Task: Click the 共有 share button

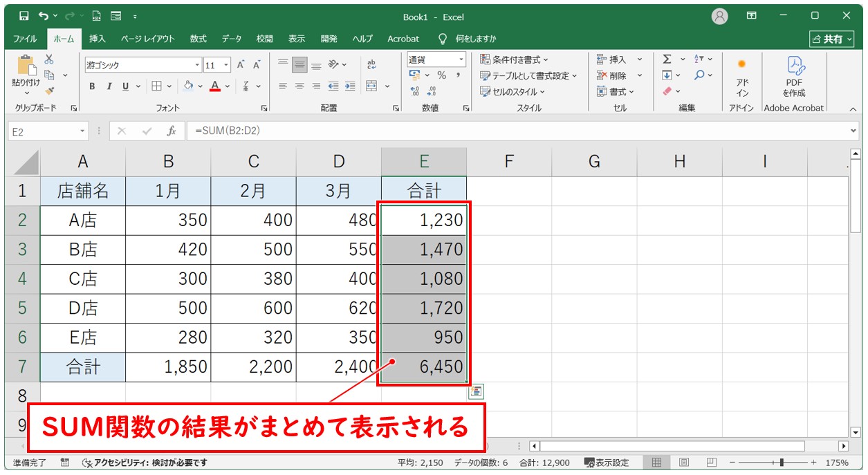Action: (x=832, y=39)
